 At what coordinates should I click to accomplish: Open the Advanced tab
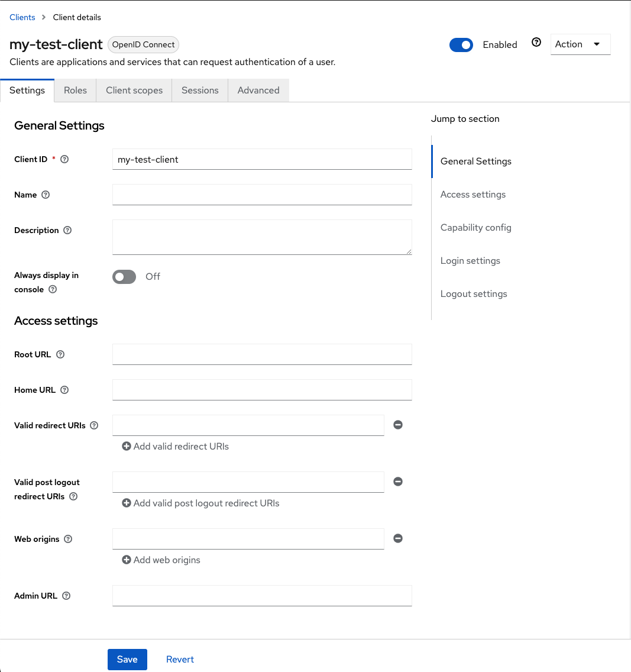click(258, 91)
